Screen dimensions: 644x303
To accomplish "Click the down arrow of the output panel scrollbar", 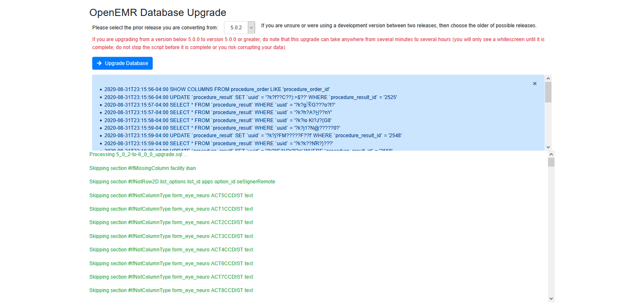I will click(x=551, y=298).
